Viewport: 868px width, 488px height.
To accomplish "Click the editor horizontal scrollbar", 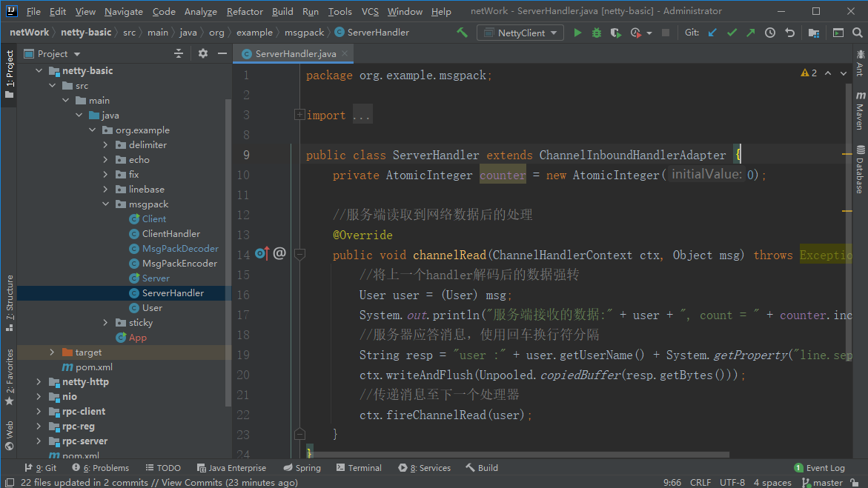I will pyautogui.click(x=520, y=455).
